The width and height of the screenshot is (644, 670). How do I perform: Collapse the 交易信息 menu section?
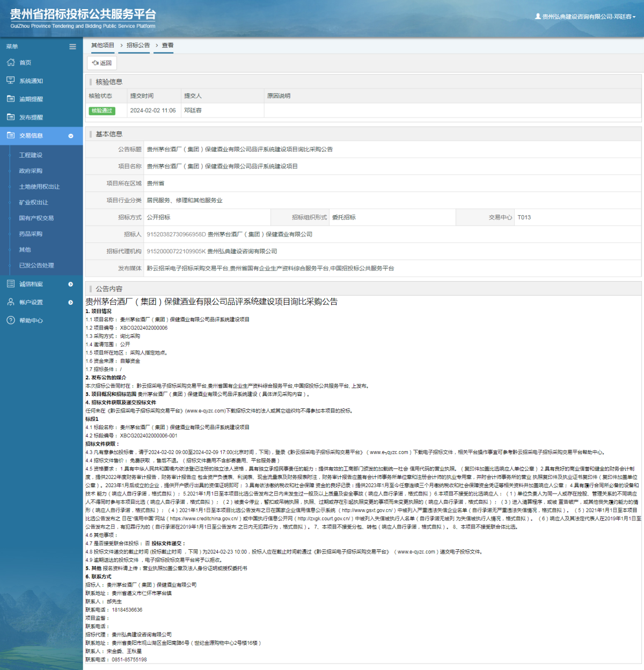point(70,136)
